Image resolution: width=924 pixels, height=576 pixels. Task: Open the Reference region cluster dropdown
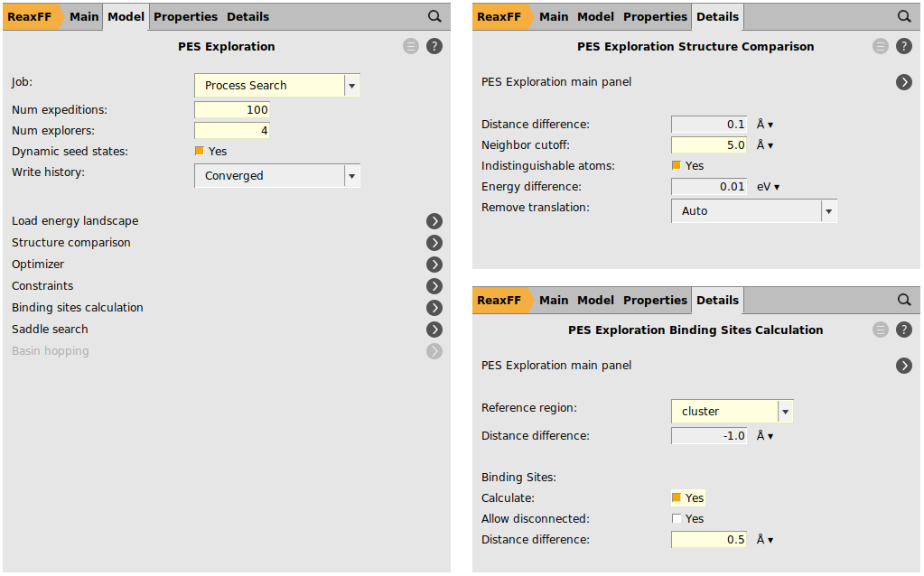pyautogui.click(x=785, y=412)
